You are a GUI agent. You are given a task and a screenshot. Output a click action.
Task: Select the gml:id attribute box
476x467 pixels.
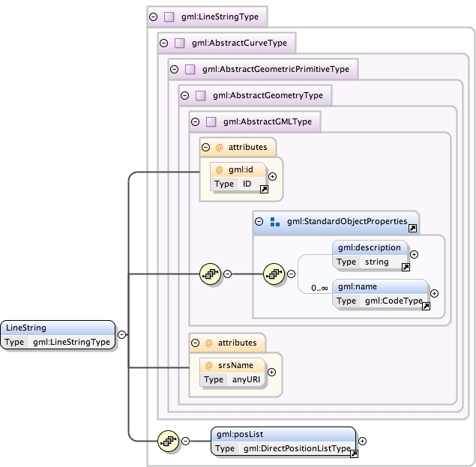pos(238,176)
